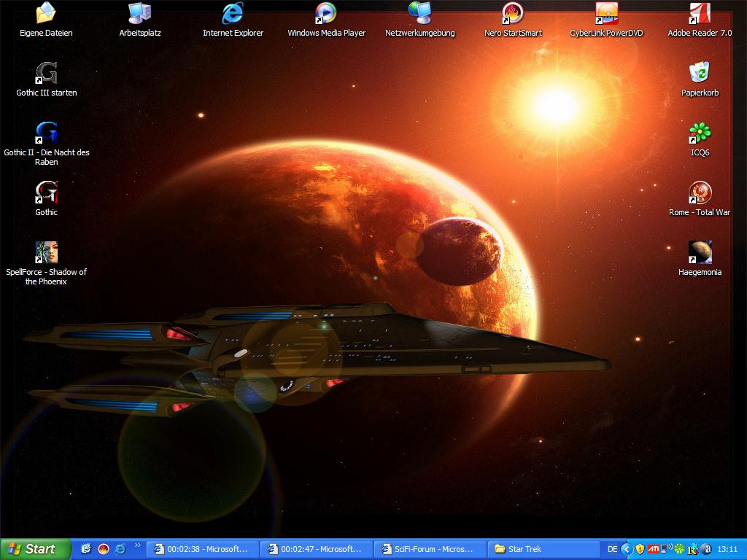Expand the Quick Launch overflow chevron
The width and height of the screenshot is (747, 560).
(x=137, y=545)
